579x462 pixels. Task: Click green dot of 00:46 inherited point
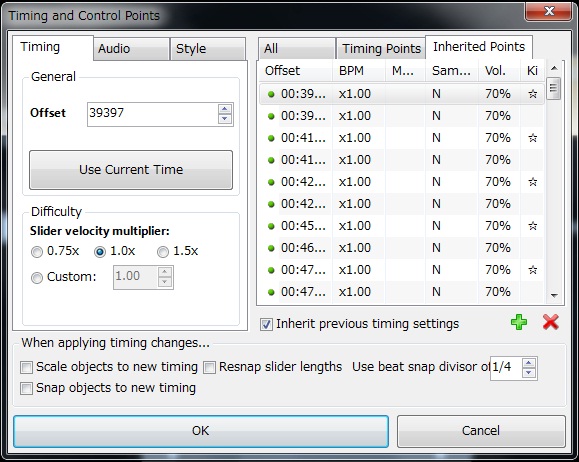pyautogui.click(x=271, y=248)
